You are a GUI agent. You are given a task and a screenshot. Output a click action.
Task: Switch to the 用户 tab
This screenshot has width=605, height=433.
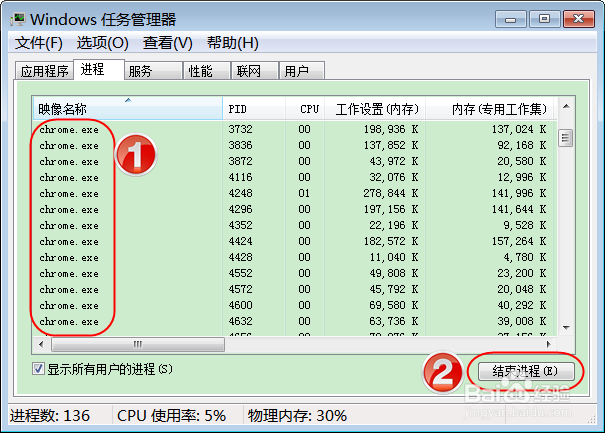click(301, 71)
